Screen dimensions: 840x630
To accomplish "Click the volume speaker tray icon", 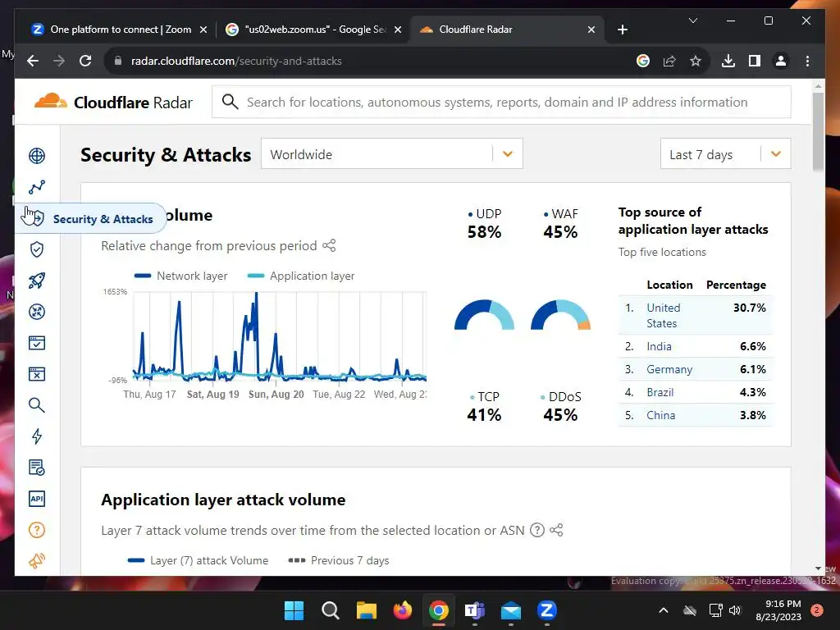I will pos(734,610).
